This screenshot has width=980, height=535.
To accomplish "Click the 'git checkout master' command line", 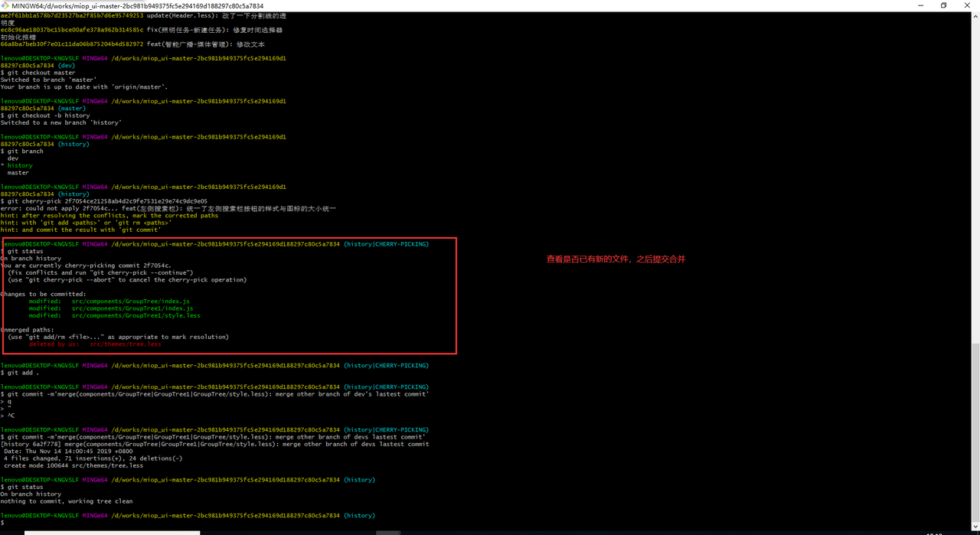I will [x=38, y=73].
